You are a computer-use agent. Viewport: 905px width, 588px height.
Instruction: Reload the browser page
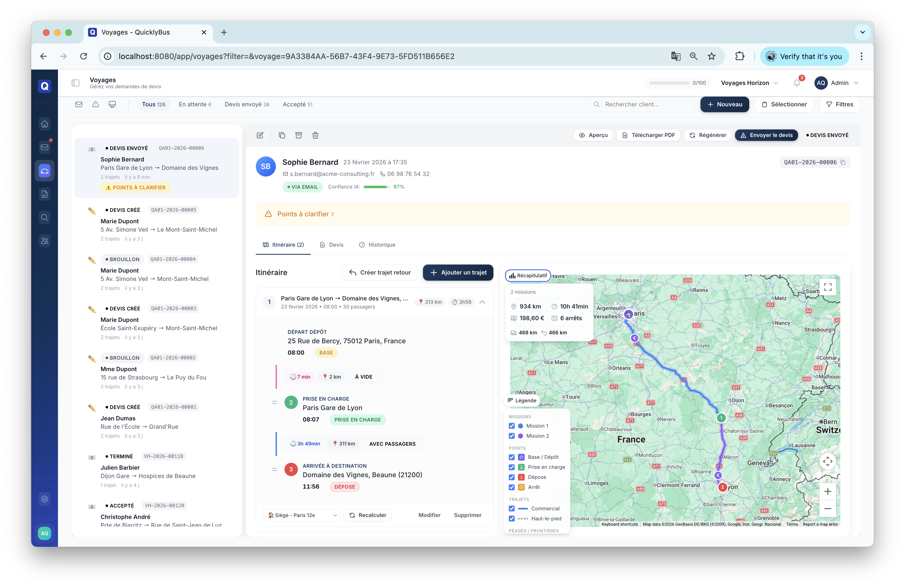[x=84, y=56]
